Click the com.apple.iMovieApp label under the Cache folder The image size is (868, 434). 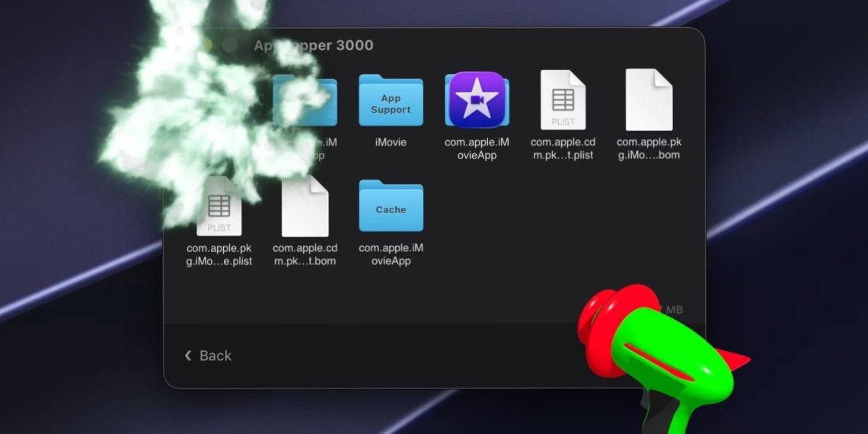(391, 254)
